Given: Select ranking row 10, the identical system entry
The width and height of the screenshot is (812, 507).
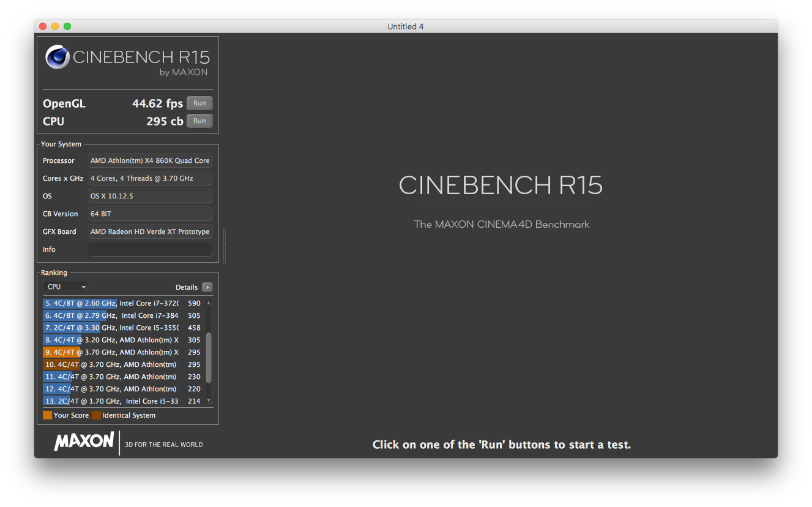Looking at the screenshot, I should point(124,364).
